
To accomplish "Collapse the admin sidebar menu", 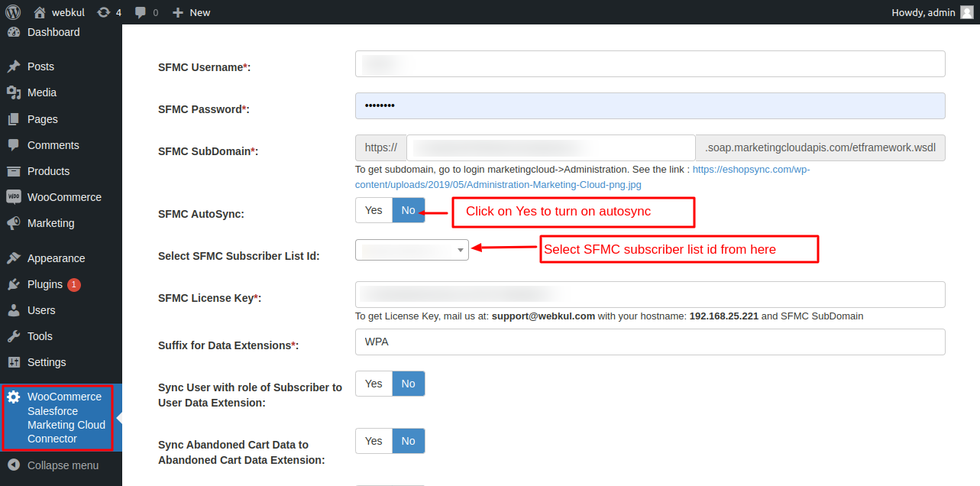I will coord(61,465).
